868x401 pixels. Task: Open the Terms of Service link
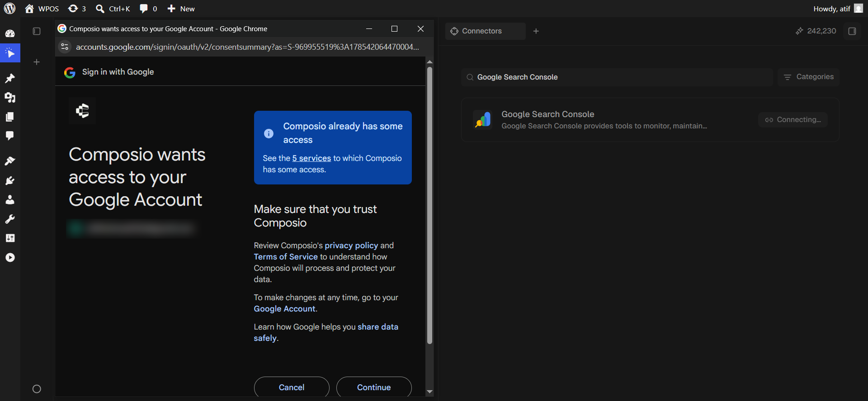(x=286, y=257)
